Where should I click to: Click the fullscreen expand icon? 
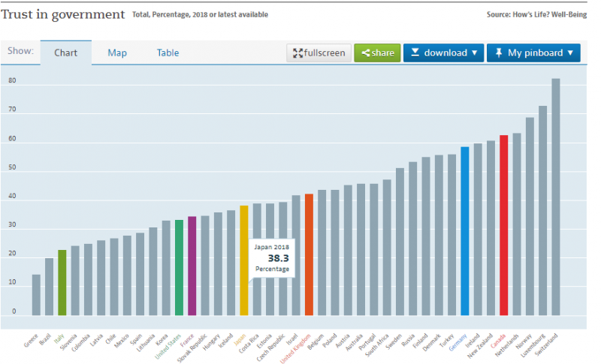(x=297, y=53)
